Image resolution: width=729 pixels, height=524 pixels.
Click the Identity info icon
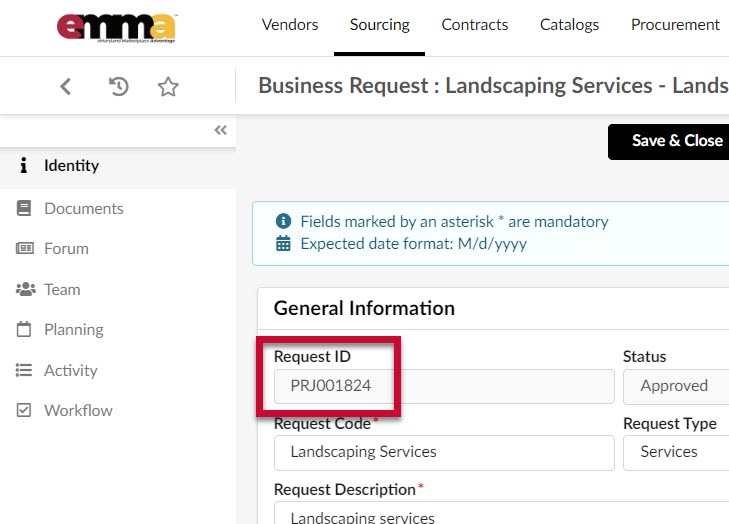pyautogui.click(x=23, y=166)
